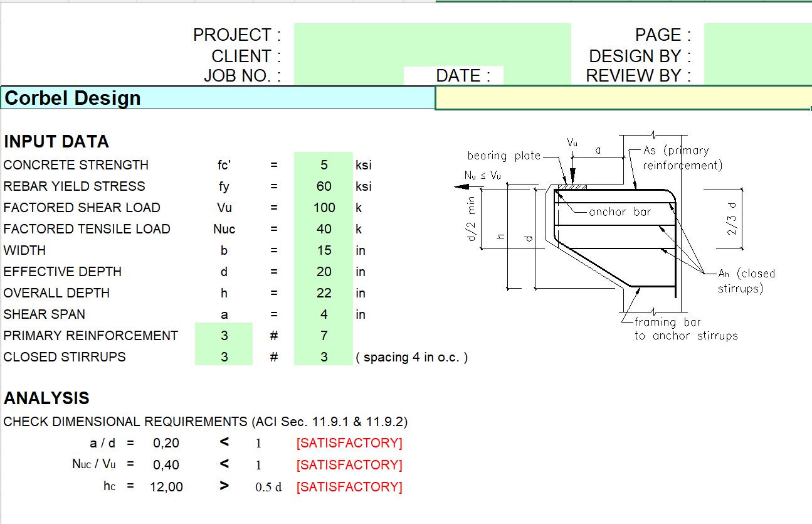This screenshot has height=524, width=812.
Task: Click the PAGE number input cell
Action: pos(758,35)
